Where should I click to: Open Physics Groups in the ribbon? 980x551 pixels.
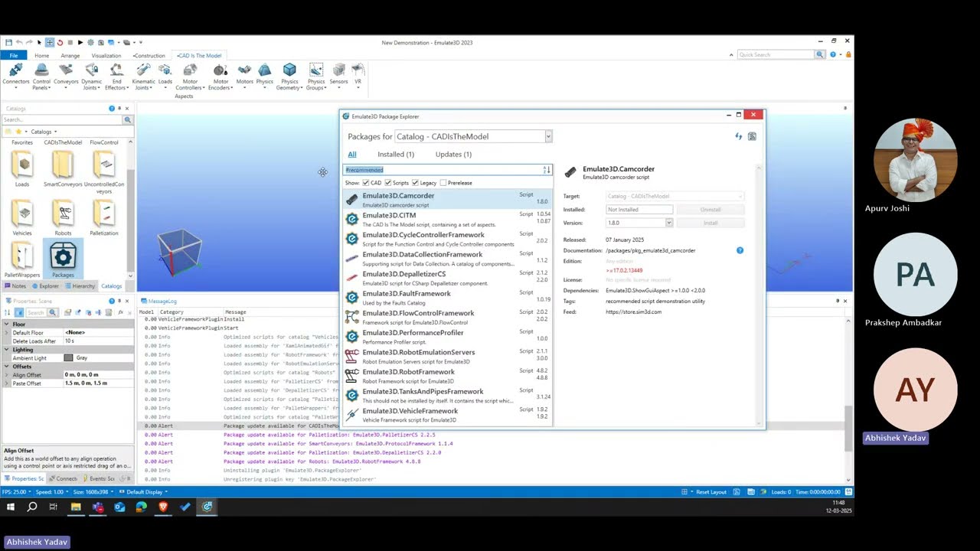(316, 77)
